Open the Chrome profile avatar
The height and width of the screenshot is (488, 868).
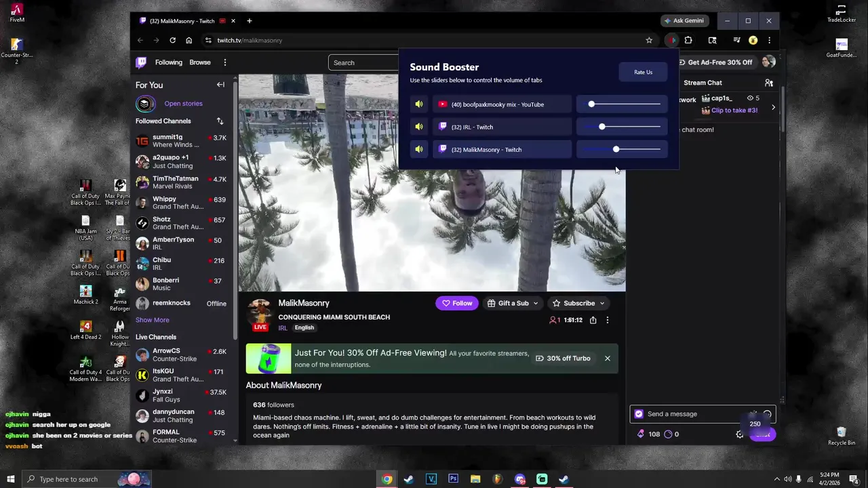coord(753,40)
